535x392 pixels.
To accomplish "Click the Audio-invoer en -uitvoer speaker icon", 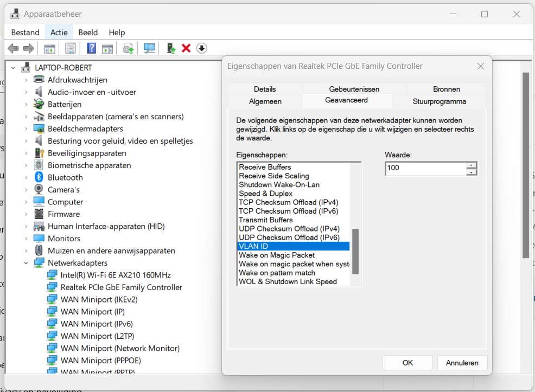I will click(x=39, y=92).
